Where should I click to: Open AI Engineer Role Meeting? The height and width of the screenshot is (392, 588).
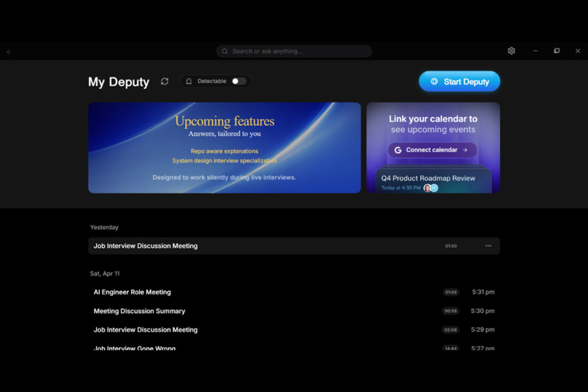293,292
